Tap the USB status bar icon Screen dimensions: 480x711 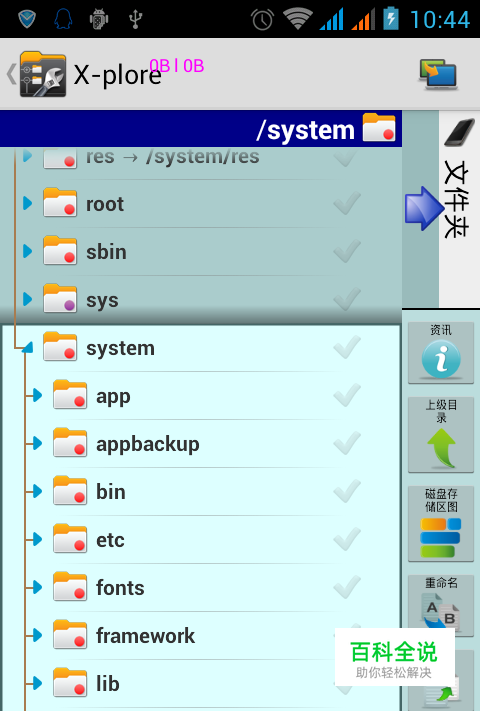tap(136, 19)
